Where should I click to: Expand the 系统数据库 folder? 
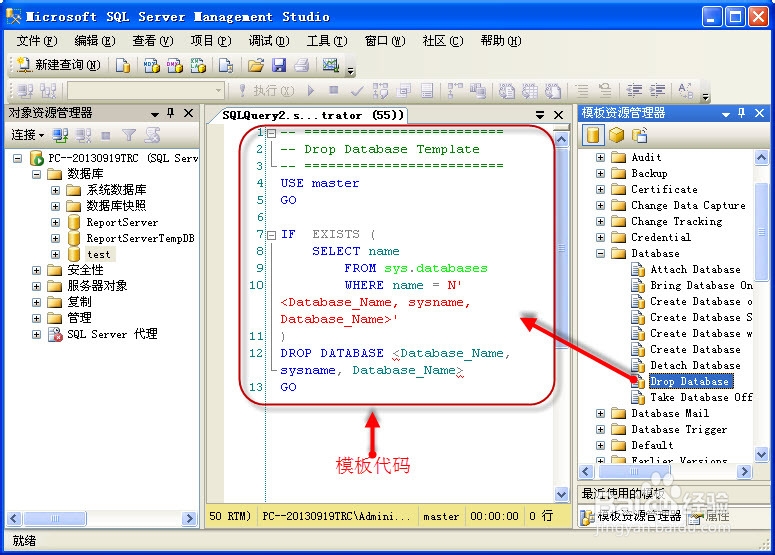pos(55,190)
